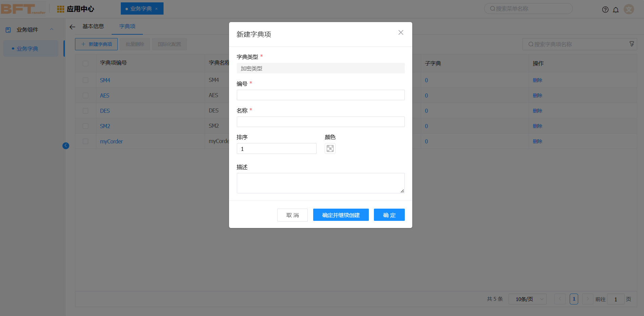Viewport: 644px width, 316px height.
Task: Select the 字典项 tab
Action: (127, 26)
